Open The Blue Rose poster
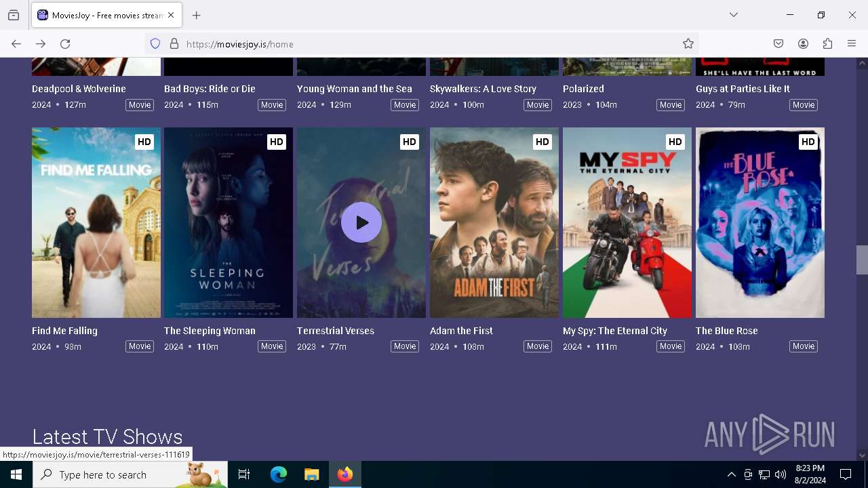Screen dimensions: 868x488 pyautogui.click(x=760, y=222)
